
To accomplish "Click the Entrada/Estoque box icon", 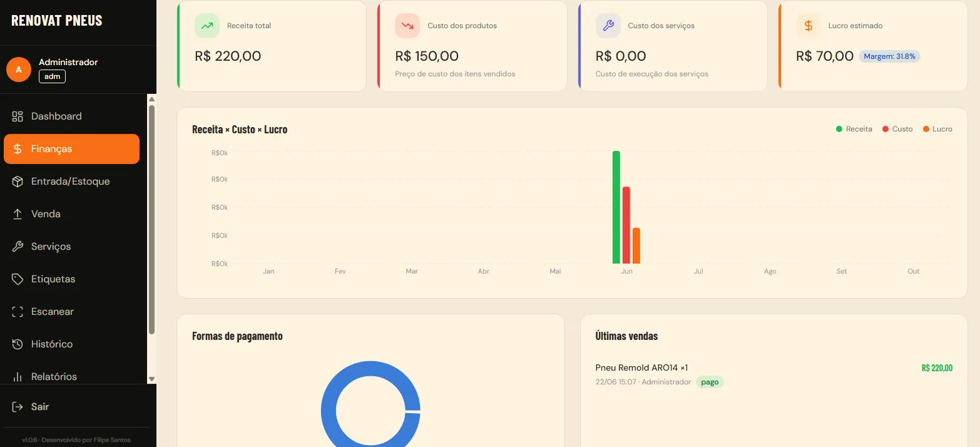I will point(18,182).
